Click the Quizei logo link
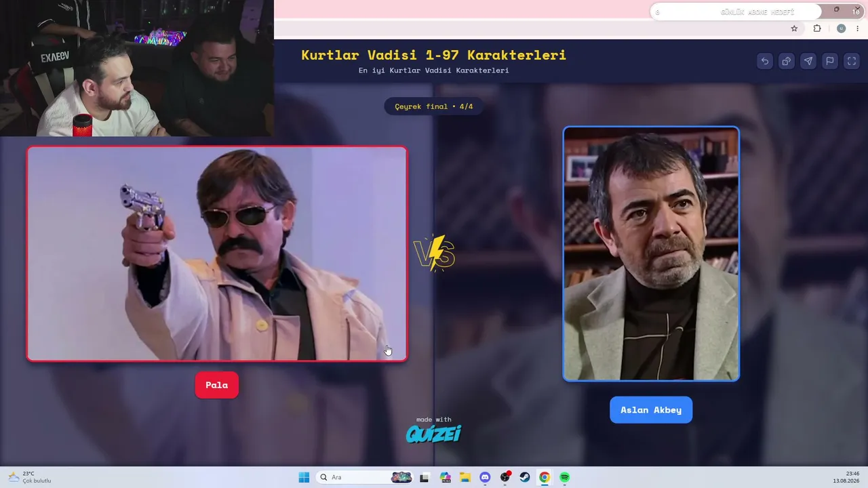 (434, 434)
